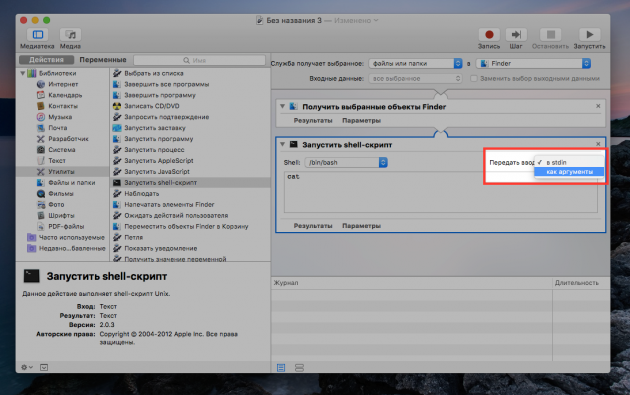Select the Утилиты library category

click(x=62, y=172)
